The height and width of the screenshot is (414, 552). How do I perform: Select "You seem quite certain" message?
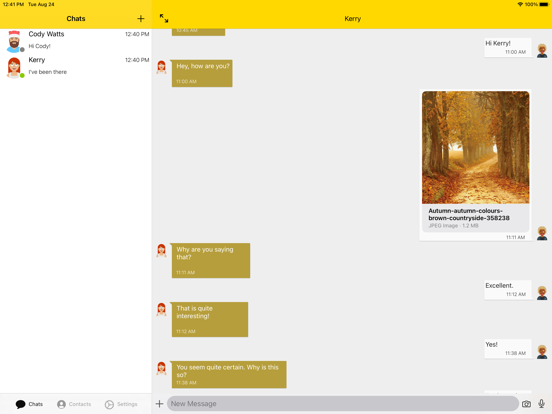click(x=229, y=375)
